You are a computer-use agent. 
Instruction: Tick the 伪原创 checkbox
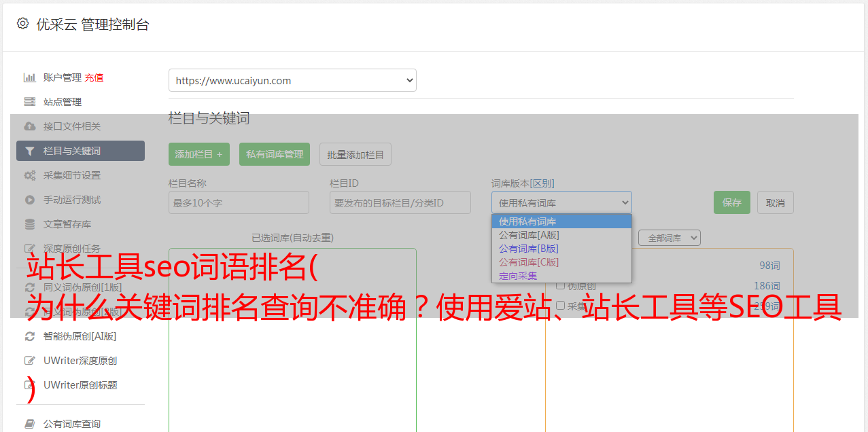pyautogui.click(x=561, y=285)
